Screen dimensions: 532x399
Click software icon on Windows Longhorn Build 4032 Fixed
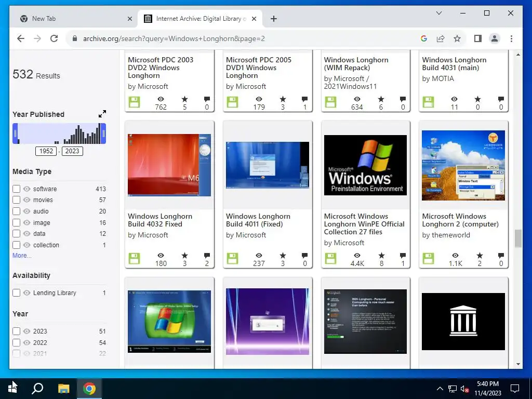click(x=135, y=259)
